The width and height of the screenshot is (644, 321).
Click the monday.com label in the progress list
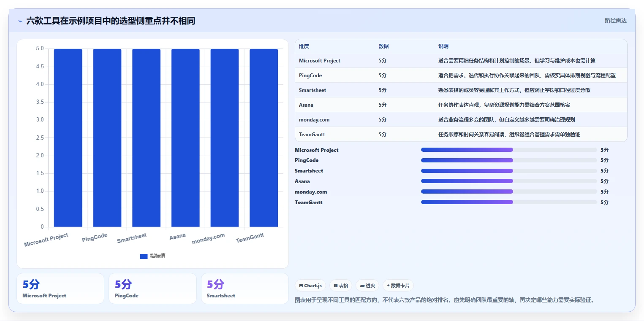click(311, 192)
